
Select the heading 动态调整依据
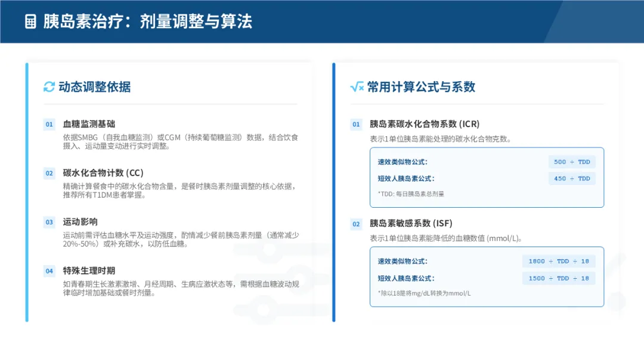click(95, 87)
